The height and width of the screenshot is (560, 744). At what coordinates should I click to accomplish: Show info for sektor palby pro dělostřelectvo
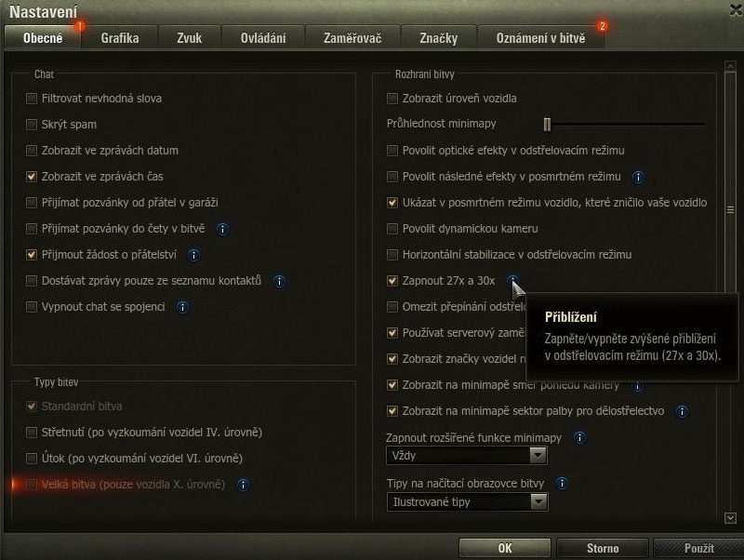[682, 411]
